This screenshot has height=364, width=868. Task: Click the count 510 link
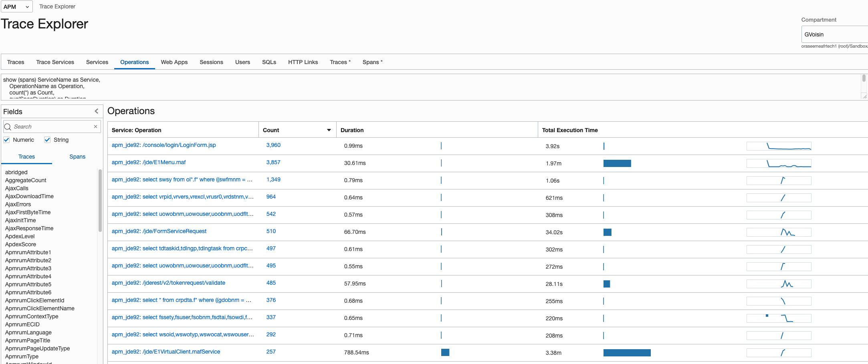271,231
